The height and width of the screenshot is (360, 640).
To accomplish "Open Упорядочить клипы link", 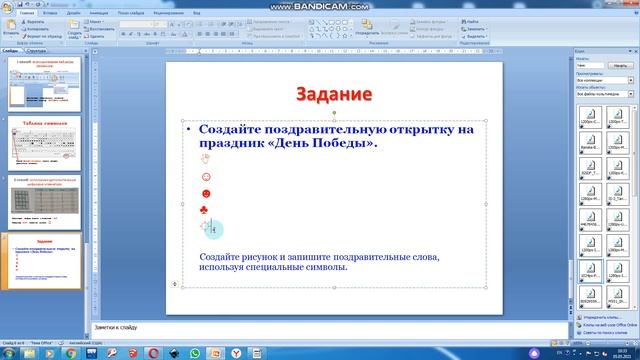I will click(601, 317).
